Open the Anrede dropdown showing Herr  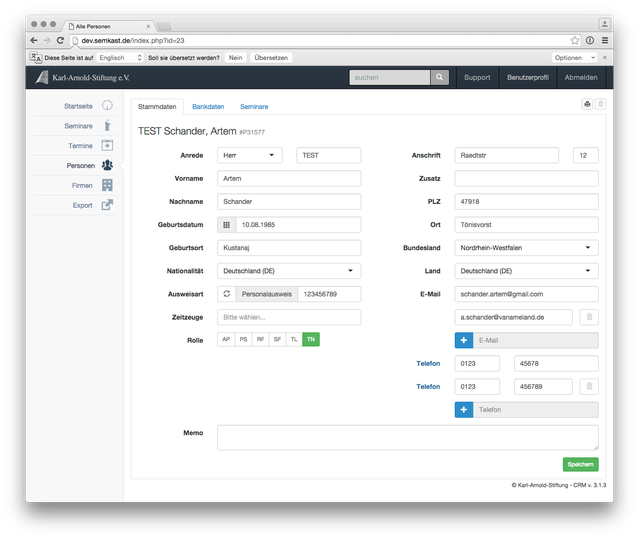point(252,155)
